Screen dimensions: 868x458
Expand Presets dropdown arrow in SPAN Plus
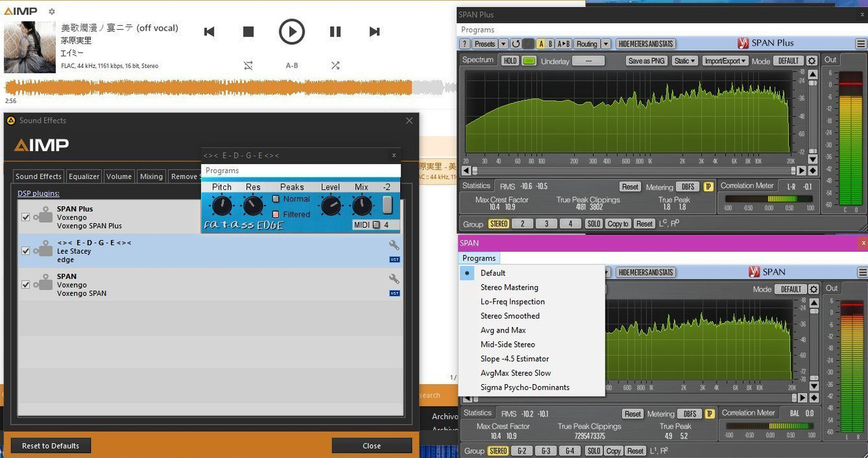(503, 43)
